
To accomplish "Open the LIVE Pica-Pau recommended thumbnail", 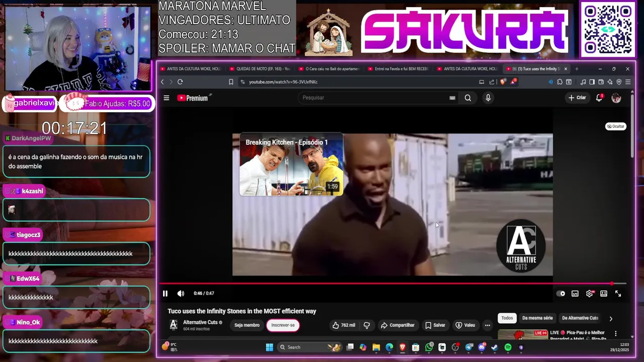I will tap(523, 334).
